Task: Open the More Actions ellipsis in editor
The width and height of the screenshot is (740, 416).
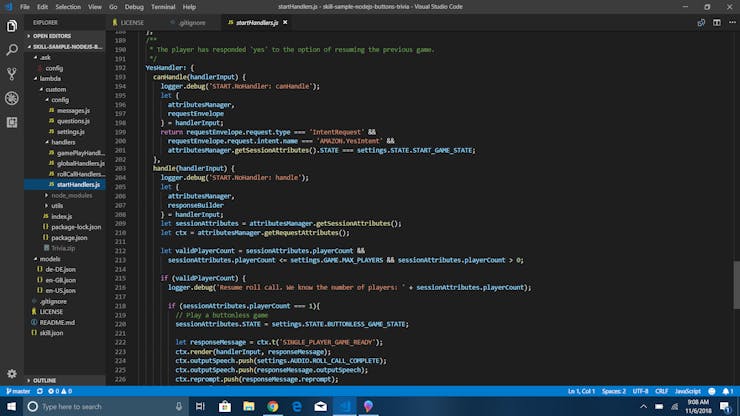Action: tap(732, 22)
